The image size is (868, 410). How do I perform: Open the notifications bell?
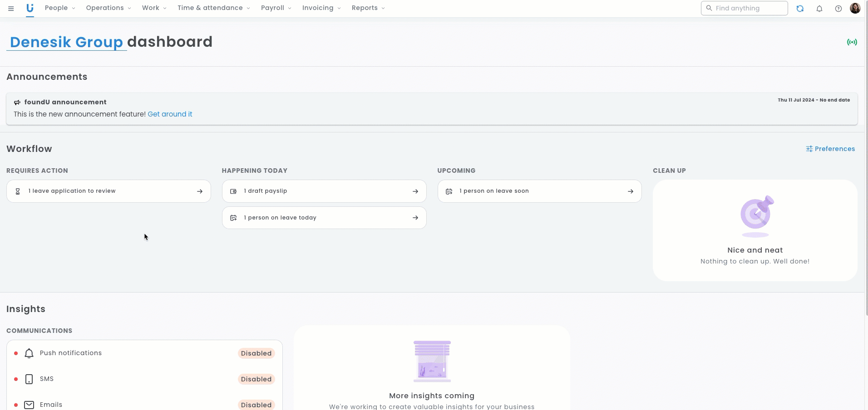point(819,9)
